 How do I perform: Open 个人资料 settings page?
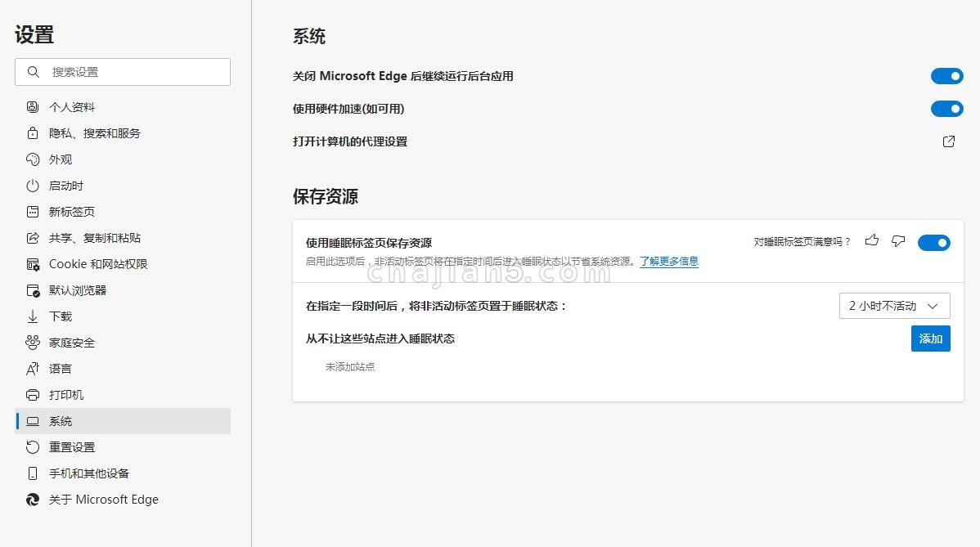click(x=123, y=107)
